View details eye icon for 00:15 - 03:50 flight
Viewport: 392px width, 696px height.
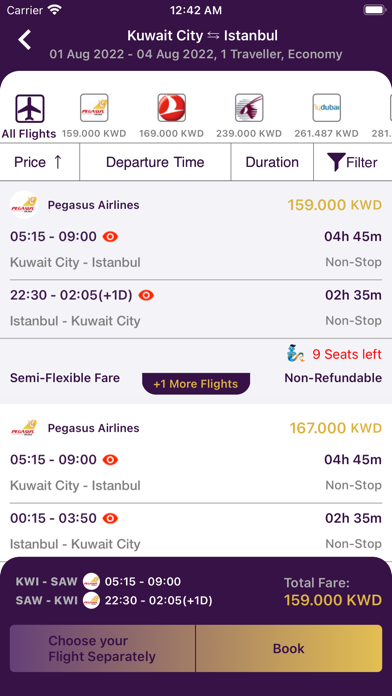pos(111,518)
